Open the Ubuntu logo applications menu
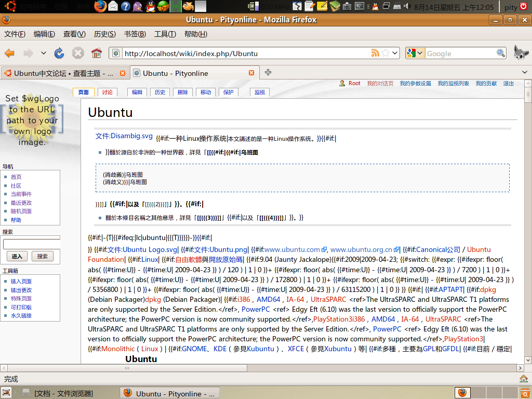Screen dimensions: 532x399 click(x=10, y=6)
